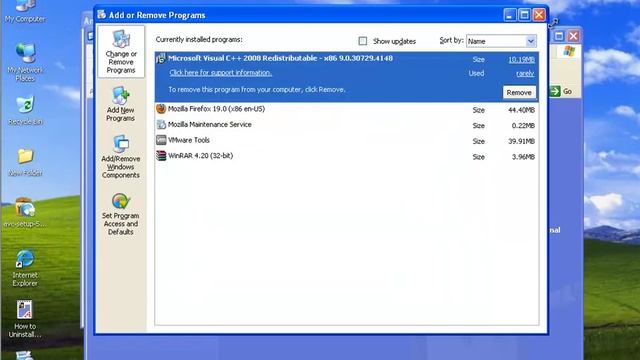This screenshot has width=640, height=360.
Task: Open My Computer desktop icon
Action: pyautogui.click(x=25, y=11)
